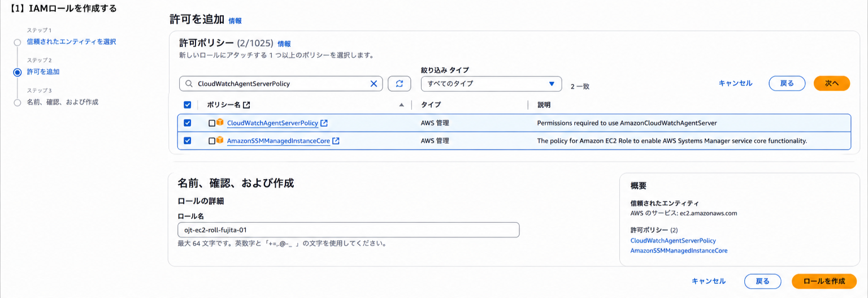This screenshot has height=298, width=868.
Task: Open AmazonSSMManagedInstanceCore link in 概要 panel
Action: [679, 251]
